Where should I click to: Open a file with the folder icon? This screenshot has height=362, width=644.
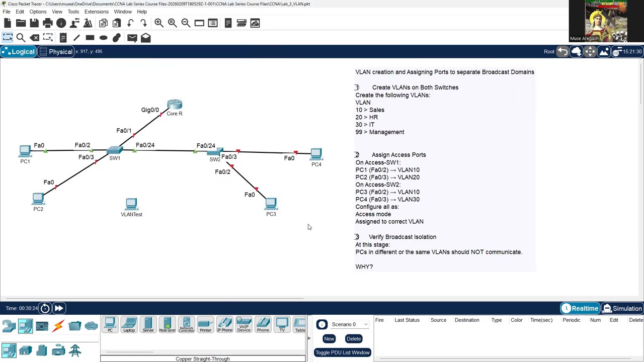(21, 23)
